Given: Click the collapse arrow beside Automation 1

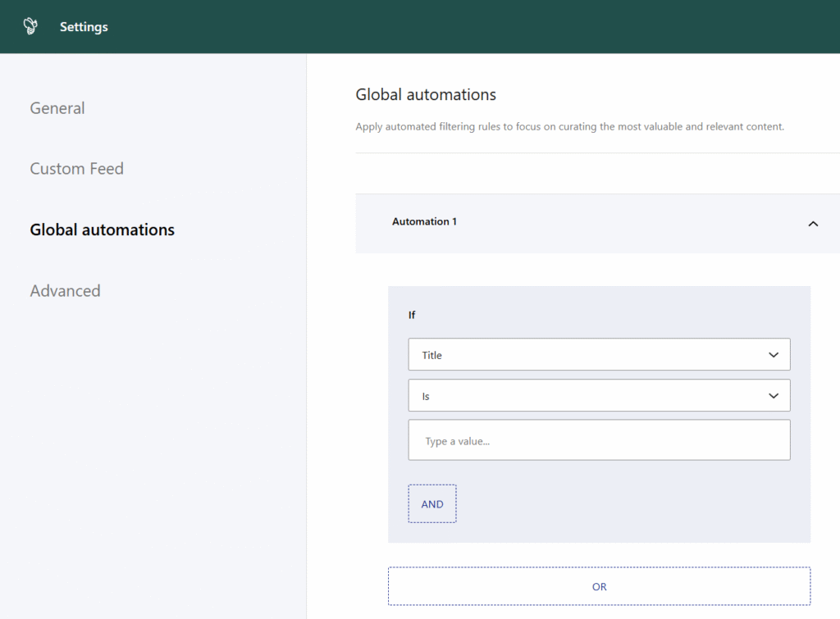Looking at the screenshot, I should [813, 224].
